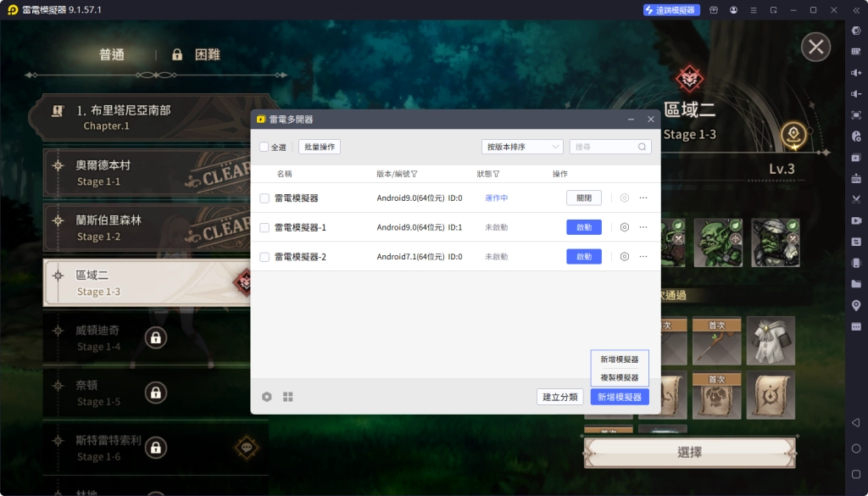Image resolution: width=868 pixels, height=496 pixels.
Task: Open multi-instance manager icon in sidebar
Action: [x=856, y=157]
